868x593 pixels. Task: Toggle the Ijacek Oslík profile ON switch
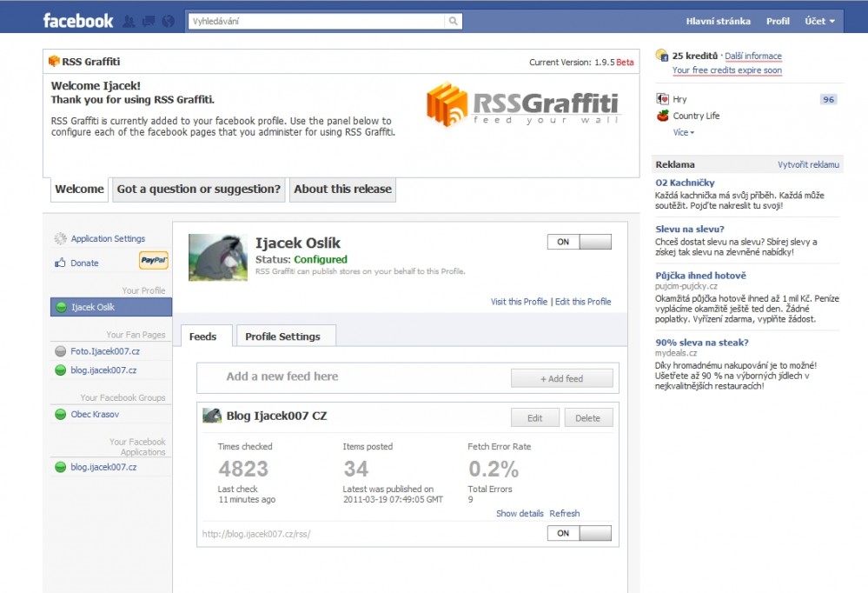click(x=579, y=242)
